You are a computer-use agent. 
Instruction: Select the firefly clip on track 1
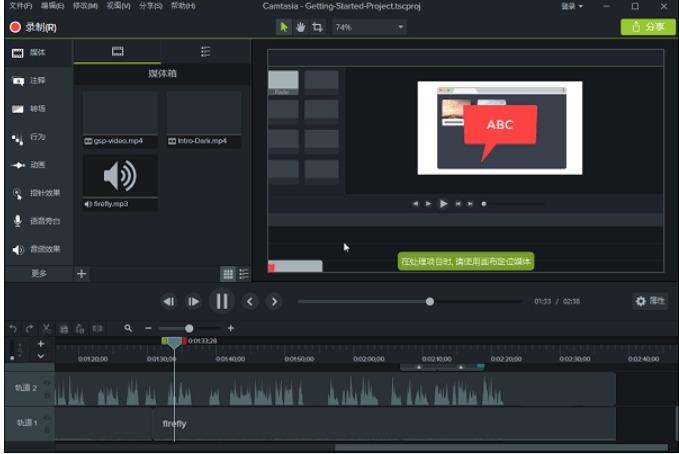point(385,424)
